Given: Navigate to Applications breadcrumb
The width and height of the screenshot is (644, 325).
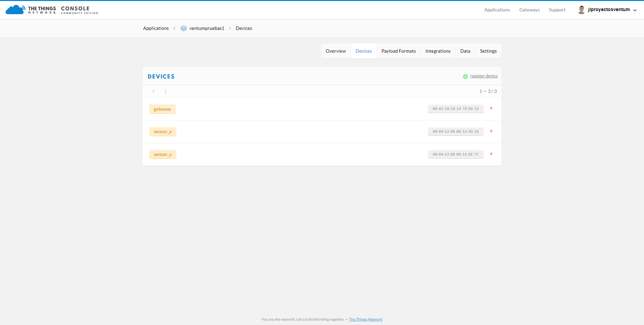Looking at the screenshot, I should tap(156, 28).
